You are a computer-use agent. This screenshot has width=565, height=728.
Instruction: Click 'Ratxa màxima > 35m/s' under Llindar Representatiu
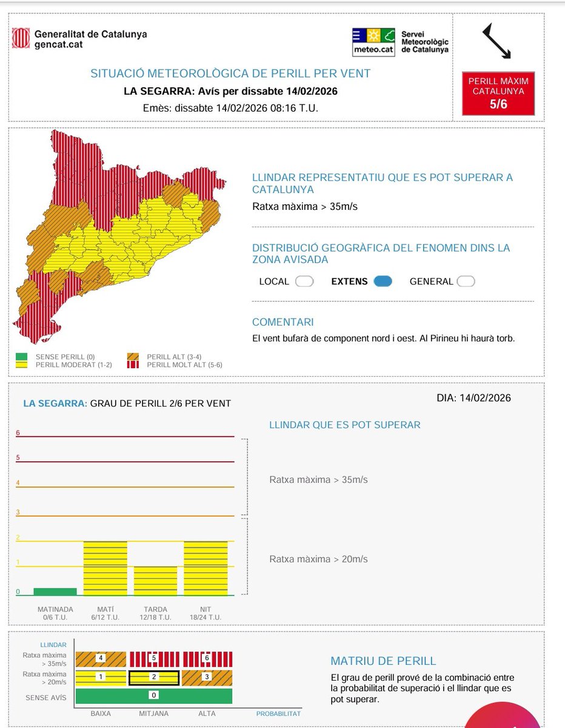pos(305,206)
